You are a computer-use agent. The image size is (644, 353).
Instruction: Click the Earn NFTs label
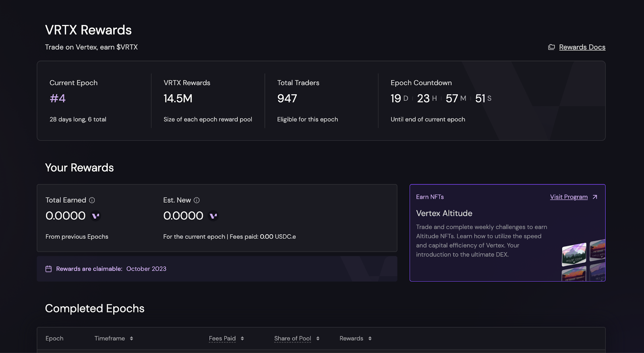coord(430,197)
